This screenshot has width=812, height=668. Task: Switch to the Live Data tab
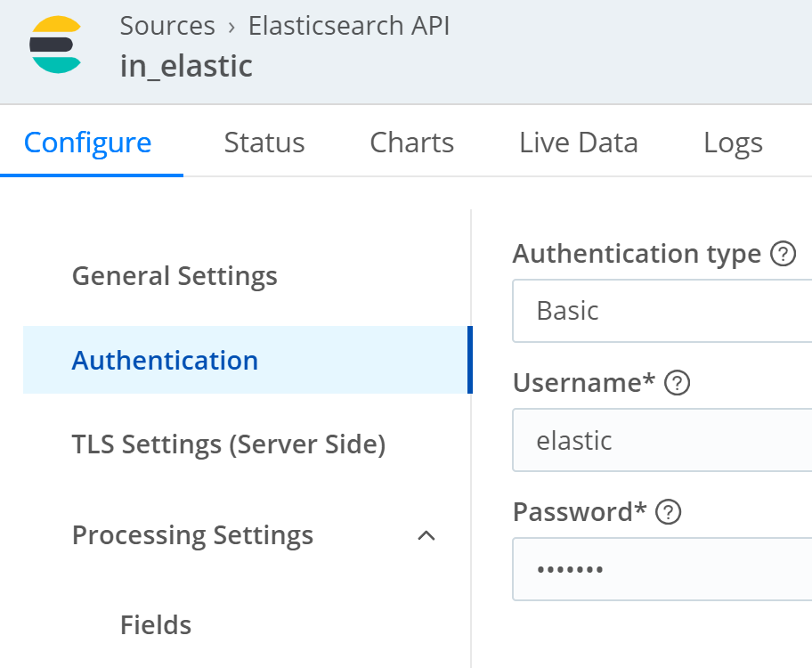pyautogui.click(x=579, y=143)
